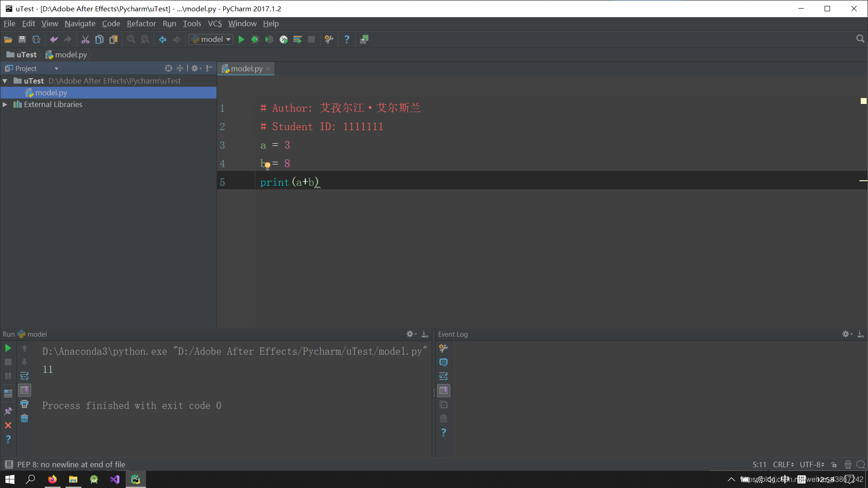Click the model.py breadcrumb
The height and width of the screenshot is (488, 868).
click(x=66, y=55)
